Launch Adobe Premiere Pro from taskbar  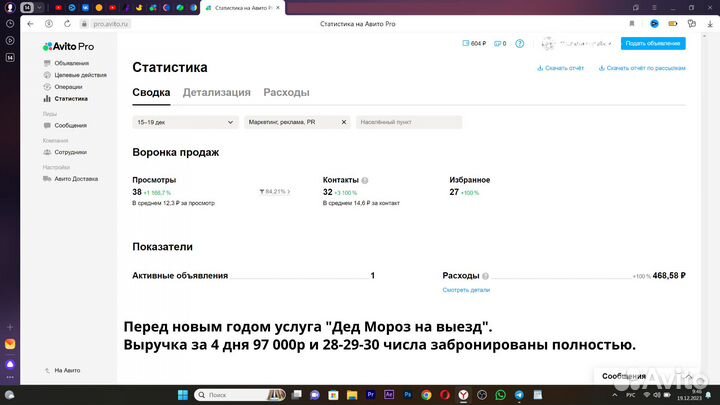pyautogui.click(x=371, y=395)
